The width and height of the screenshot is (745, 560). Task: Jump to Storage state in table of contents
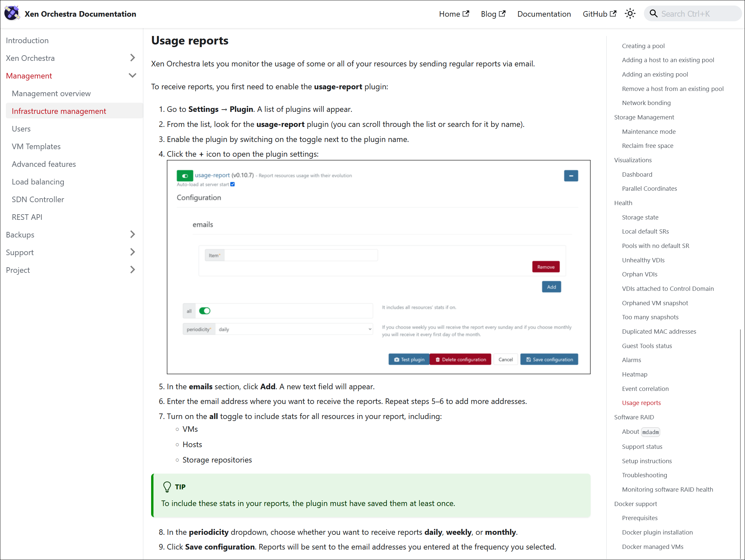(x=640, y=217)
